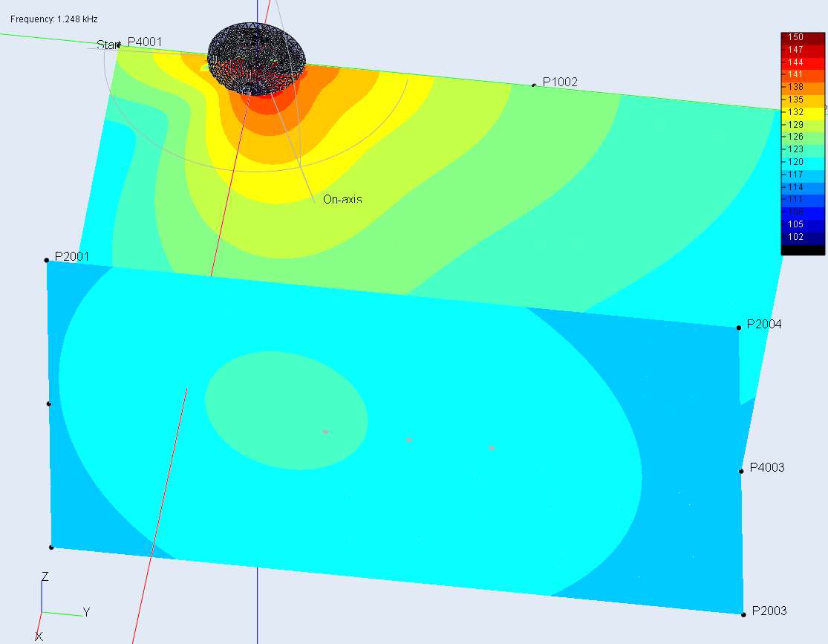Click the 141 orange-red legend band
The height and width of the screenshot is (644, 828).
pyautogui.click(x=803, y=76)
